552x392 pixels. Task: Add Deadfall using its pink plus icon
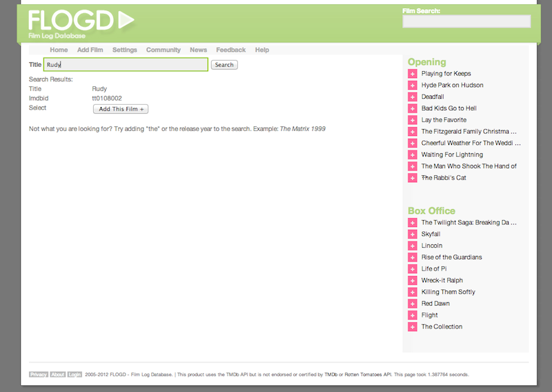pyautogui.click(x=412, y=97)
